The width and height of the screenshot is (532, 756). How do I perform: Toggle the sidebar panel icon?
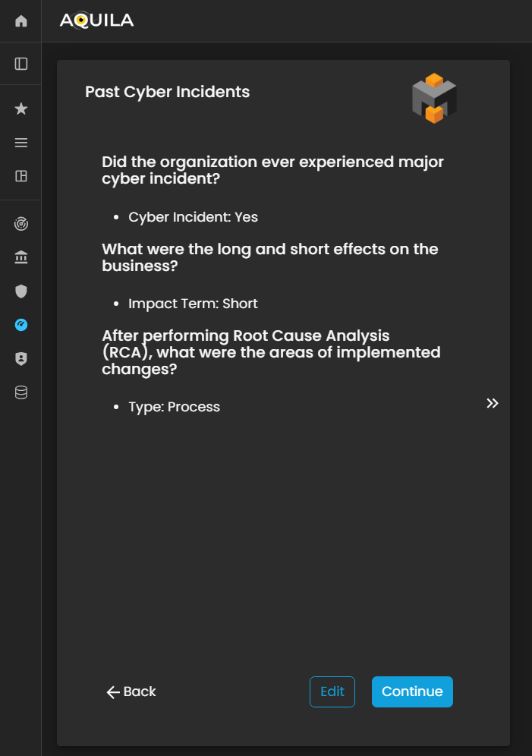click(21, 64)
